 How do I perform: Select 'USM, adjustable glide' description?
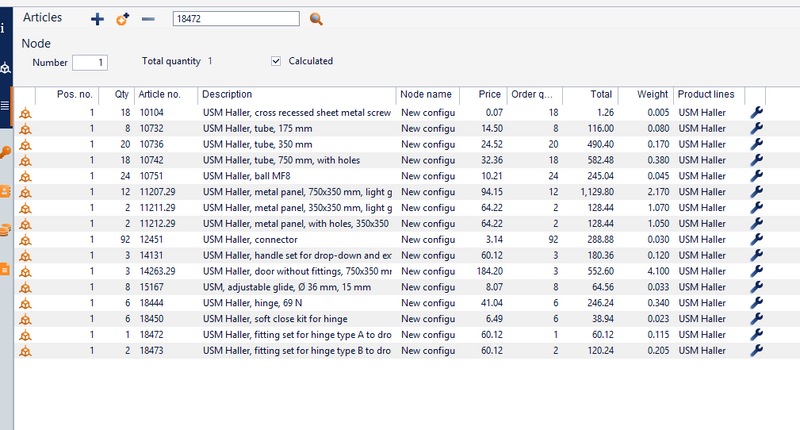tap(287, 287)
